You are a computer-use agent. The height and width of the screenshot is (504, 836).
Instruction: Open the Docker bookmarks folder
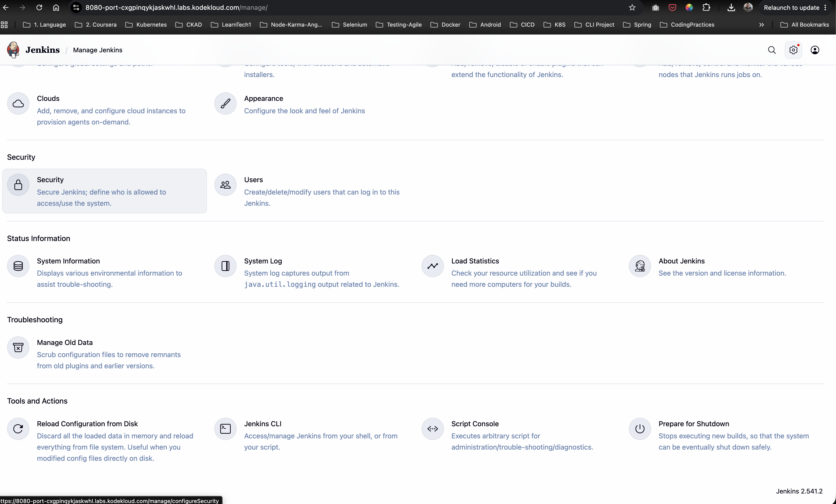[445, 25]
